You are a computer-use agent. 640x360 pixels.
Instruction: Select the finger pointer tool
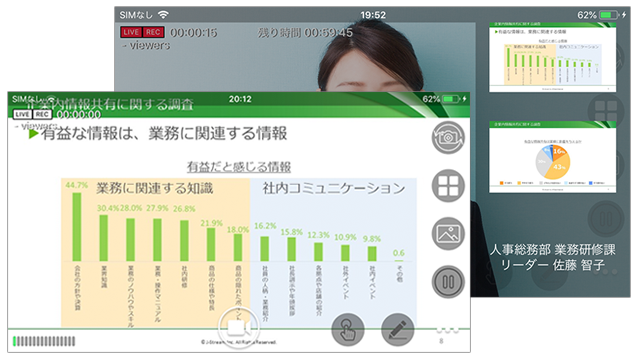[x=348, y=330]
